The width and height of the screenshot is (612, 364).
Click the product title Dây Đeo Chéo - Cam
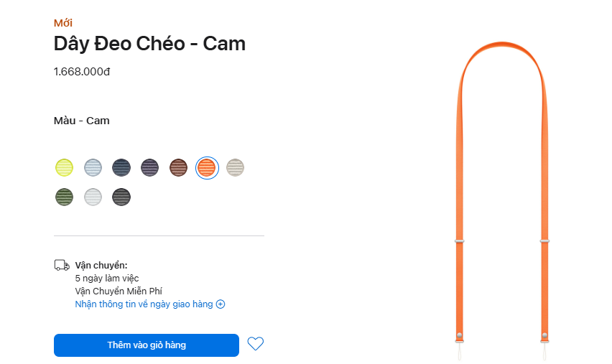click(149, 44)
